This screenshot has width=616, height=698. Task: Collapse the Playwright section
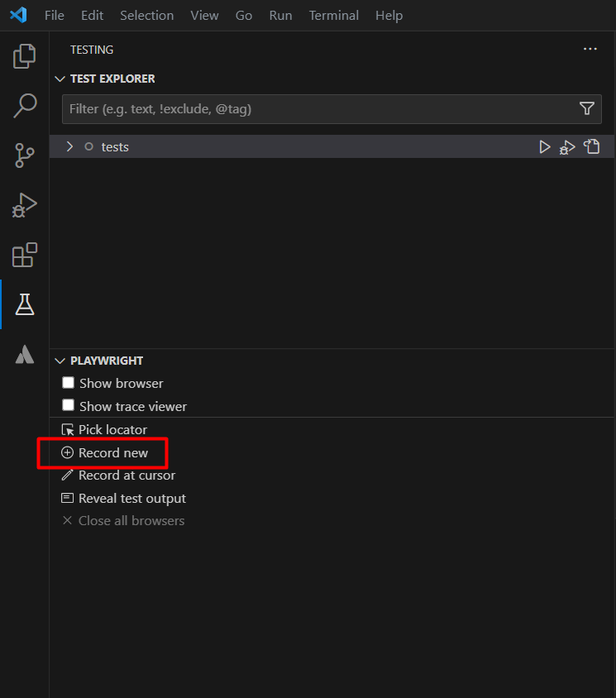coord(60,361)
